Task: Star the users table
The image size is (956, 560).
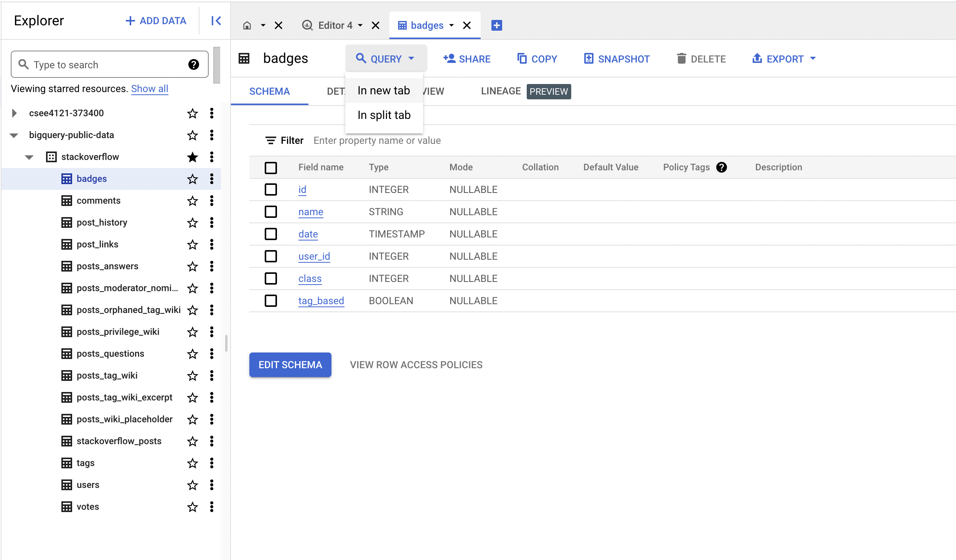Action: click(x=193, y=485)
